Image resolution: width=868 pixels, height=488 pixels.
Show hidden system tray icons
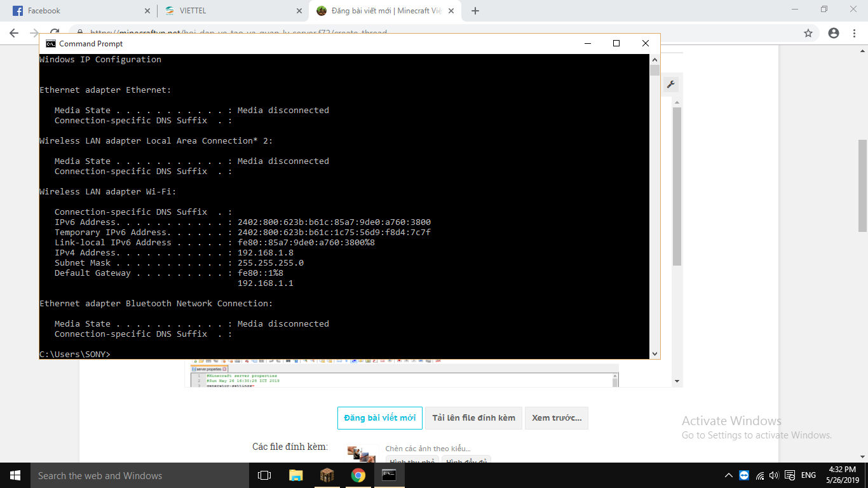[729, 475]
